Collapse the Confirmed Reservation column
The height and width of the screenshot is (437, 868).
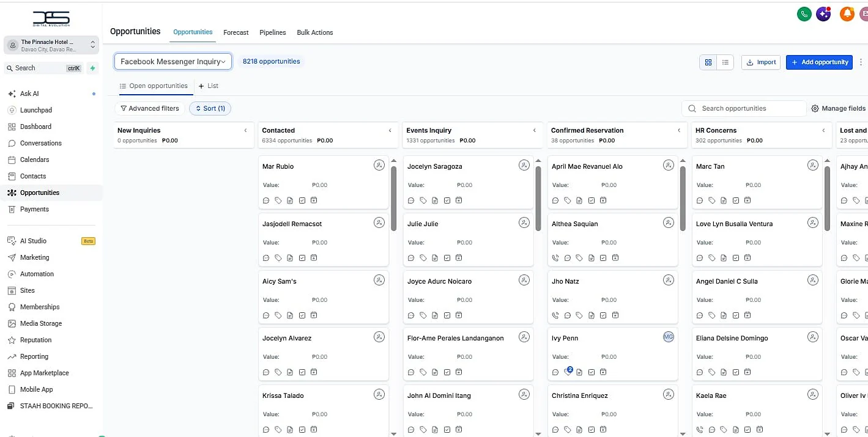679,130
